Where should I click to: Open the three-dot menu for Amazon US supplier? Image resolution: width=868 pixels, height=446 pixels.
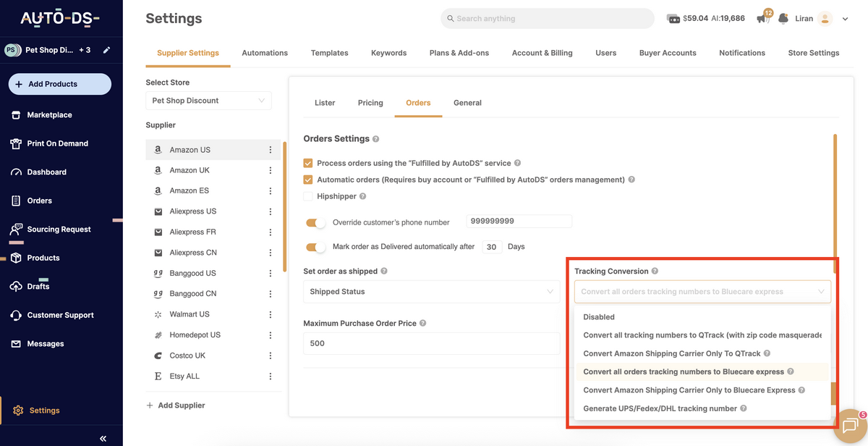(270, 149)
